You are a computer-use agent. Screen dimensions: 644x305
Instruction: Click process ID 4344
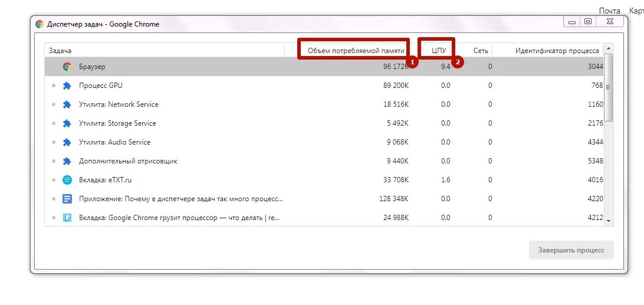596,142
